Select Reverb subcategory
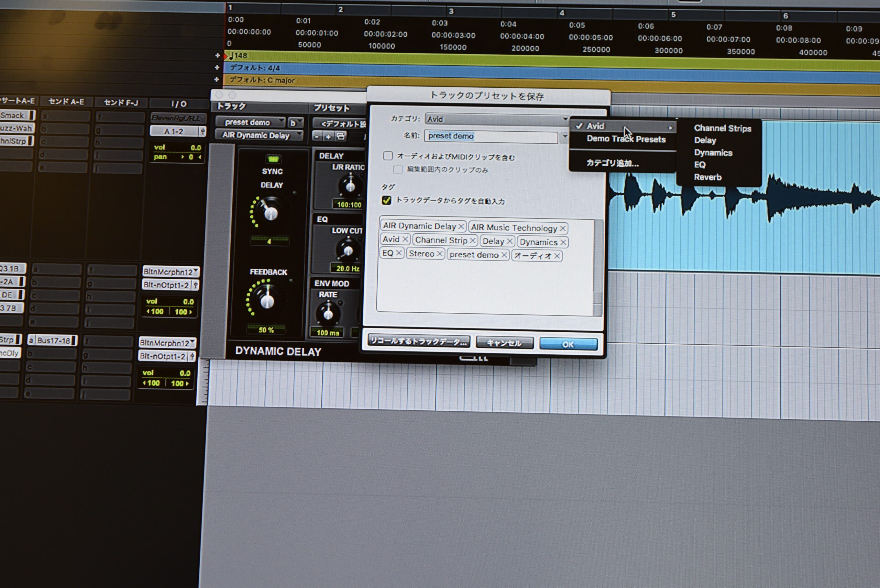Image resolution: width=880 pixels, height=588 pixels. (x=707, y=177)
